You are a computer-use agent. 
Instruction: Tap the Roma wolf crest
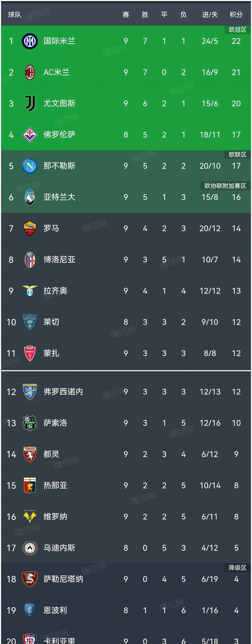30,228
